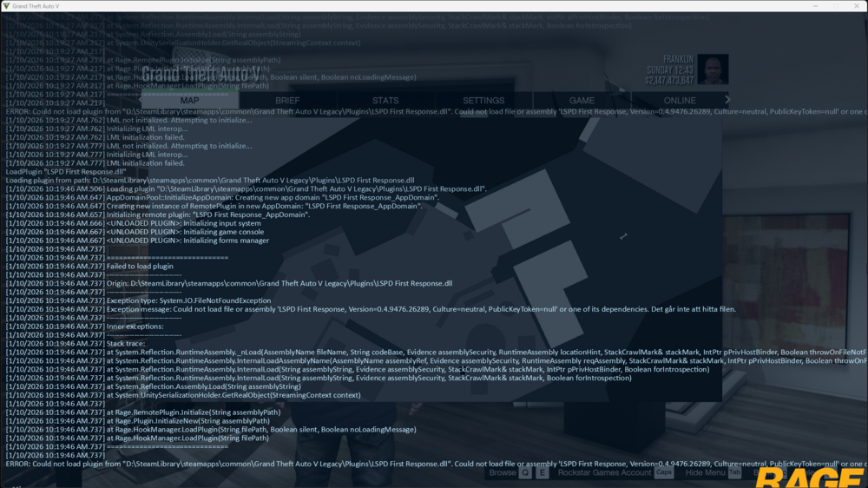Open the MAP tab in pause menu
This screenshot has width=868, height=488.
tap(189, 100)
